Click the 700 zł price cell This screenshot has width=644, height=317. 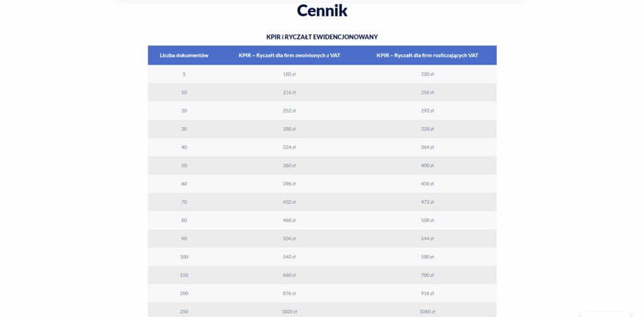[427, 275]
